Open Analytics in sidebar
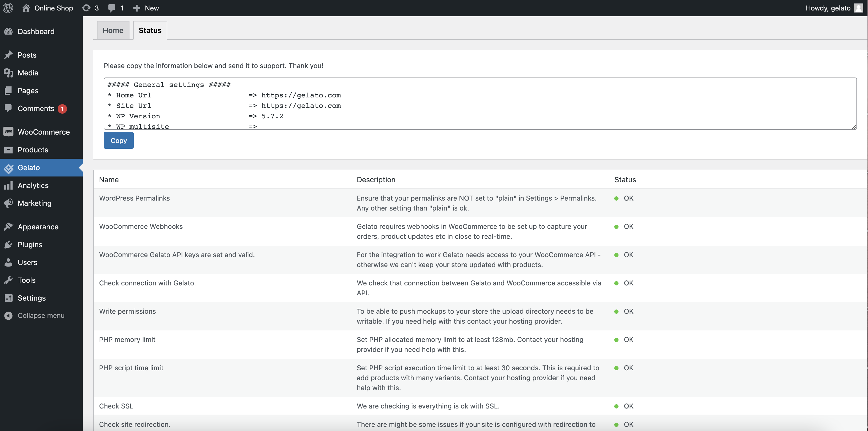The image size is (868, 431). coord(33,186)
